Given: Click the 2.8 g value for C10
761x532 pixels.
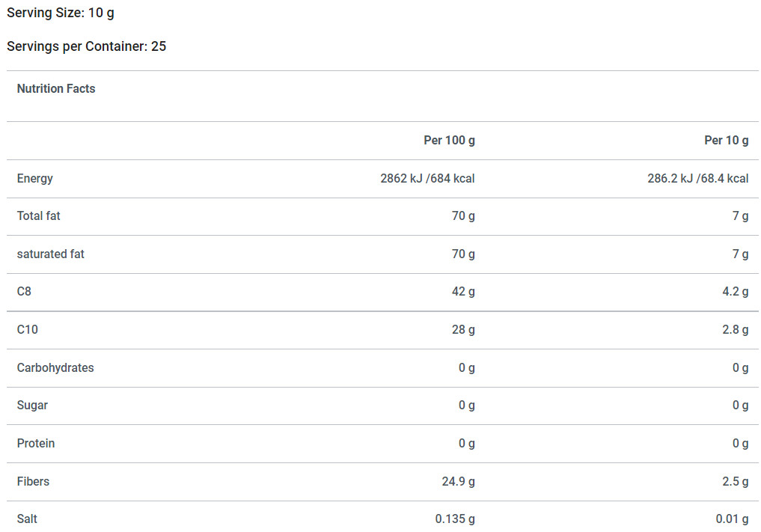Looking at the screenshot, I should 736,330.
